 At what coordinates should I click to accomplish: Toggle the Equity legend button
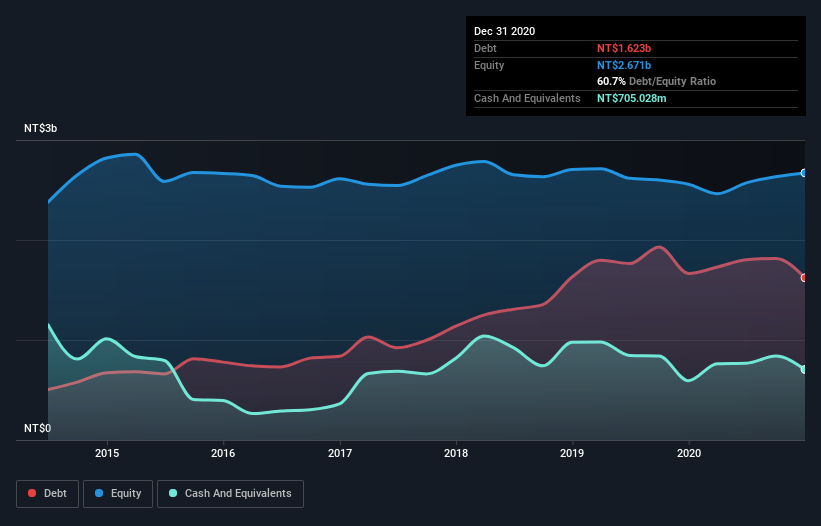(x=118, y=494)
